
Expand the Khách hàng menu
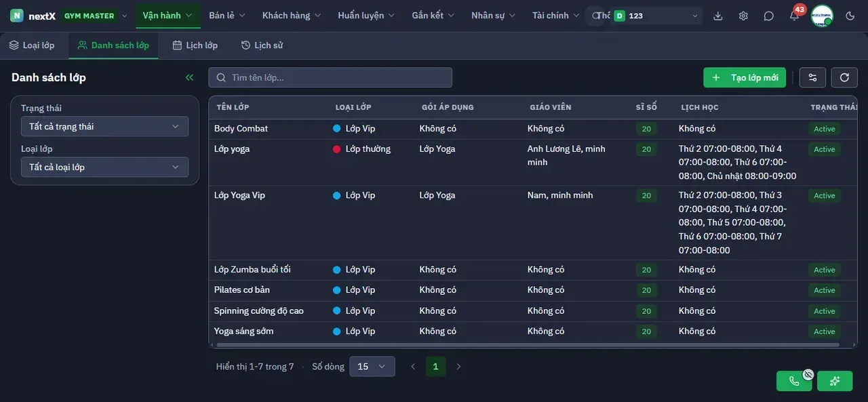click(292, 16)
